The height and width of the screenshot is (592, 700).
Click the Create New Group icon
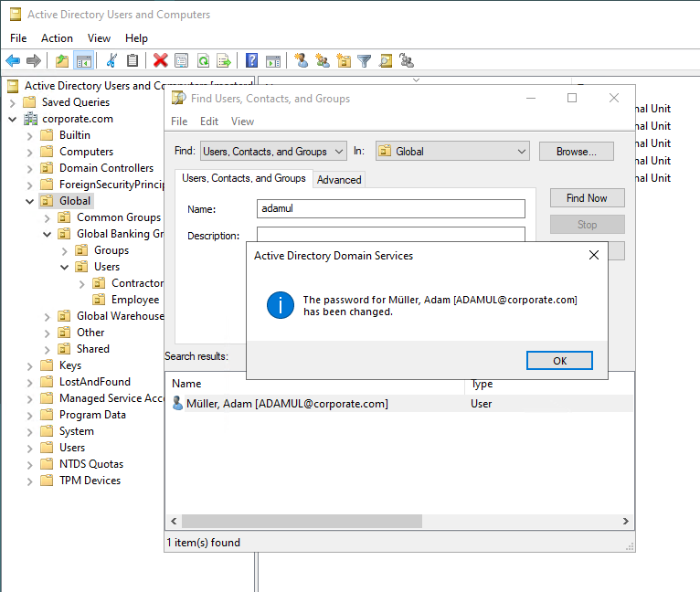[x=323, y=60]
